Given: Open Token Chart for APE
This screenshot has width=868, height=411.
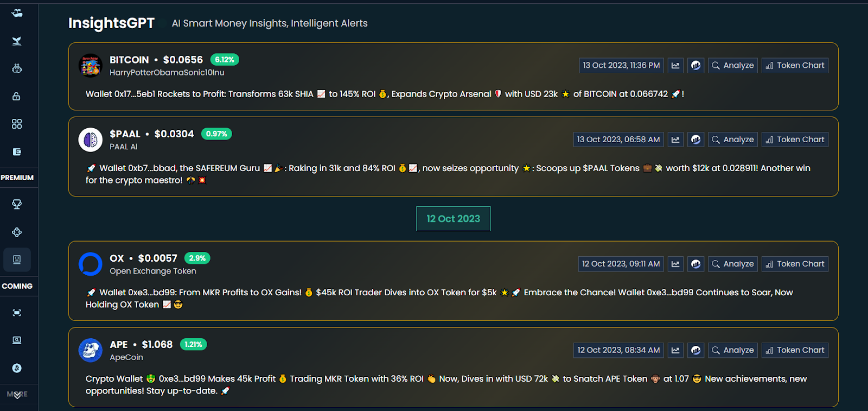Looking at the screenshot, I should point(795,350).
